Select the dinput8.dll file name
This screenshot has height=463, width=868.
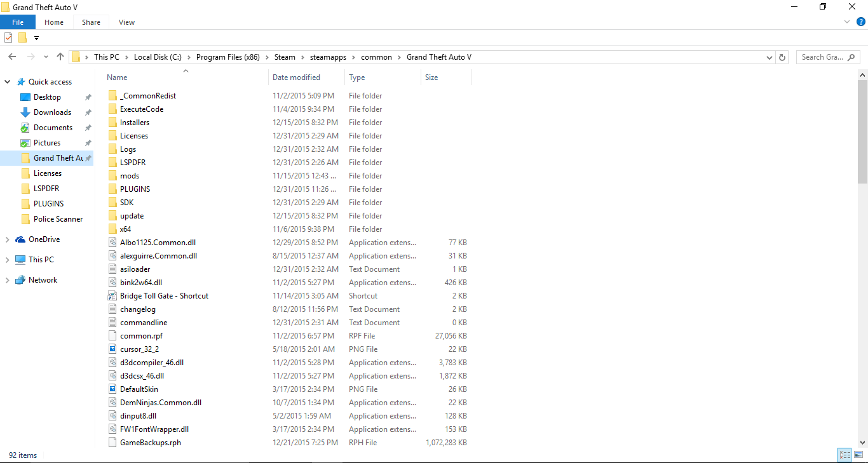(x=138, y=416)
